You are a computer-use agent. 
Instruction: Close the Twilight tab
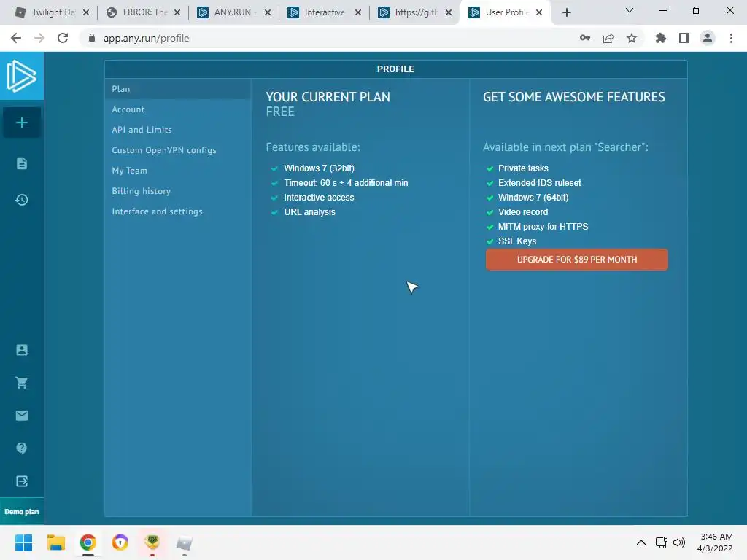click(x=86, y=12)
